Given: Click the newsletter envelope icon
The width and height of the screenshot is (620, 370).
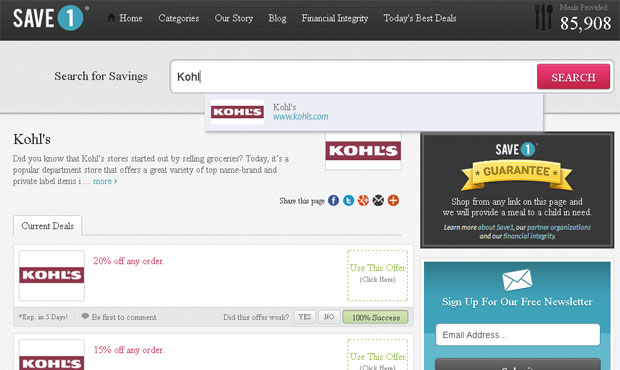Looking at the screenshot, I should [x=517, y=279].
